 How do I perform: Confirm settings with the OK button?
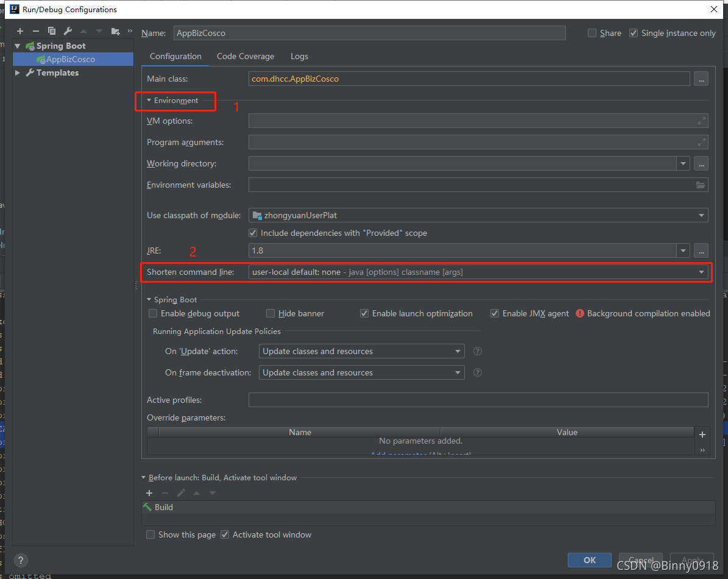[589, 559]
